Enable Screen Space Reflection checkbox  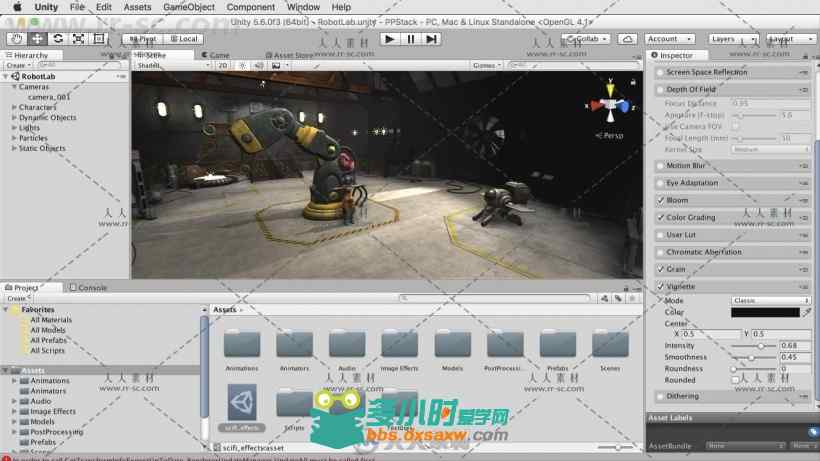point(660,72)
